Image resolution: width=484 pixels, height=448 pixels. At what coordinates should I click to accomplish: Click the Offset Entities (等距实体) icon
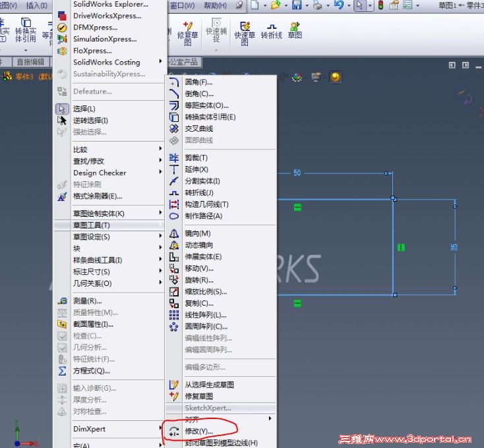[174, 105]
